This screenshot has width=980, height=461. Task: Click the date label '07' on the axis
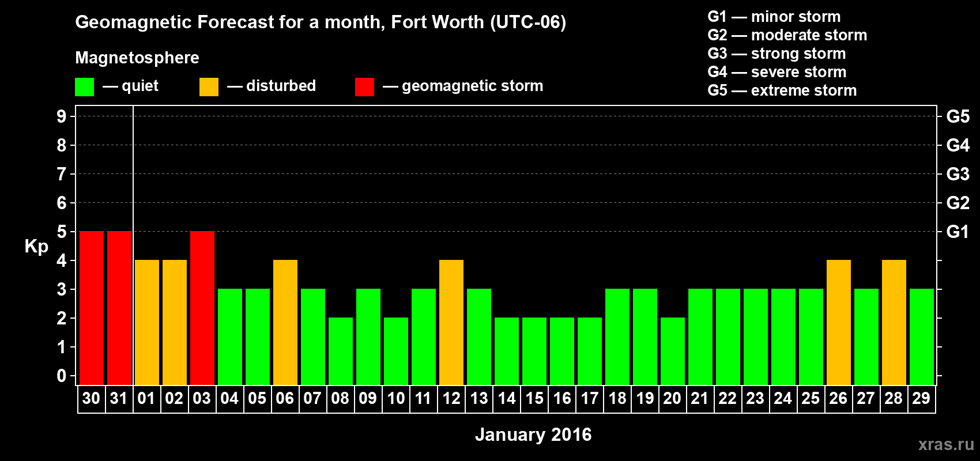coord(312,399)
